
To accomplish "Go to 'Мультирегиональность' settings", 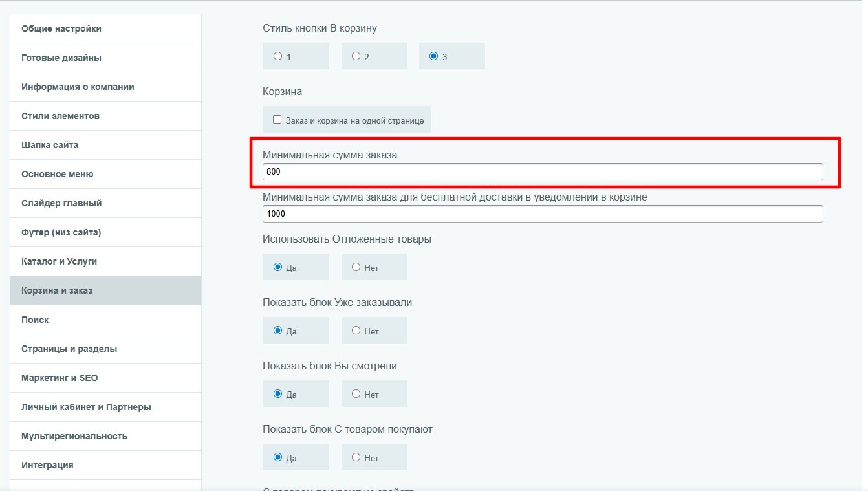I will click(x=74, y=436).
